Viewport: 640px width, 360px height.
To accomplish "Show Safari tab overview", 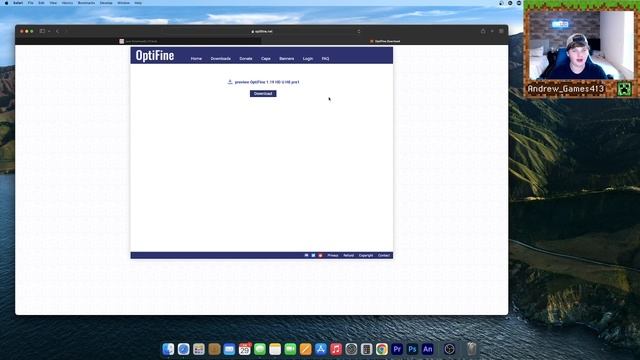I will (501, 31).
